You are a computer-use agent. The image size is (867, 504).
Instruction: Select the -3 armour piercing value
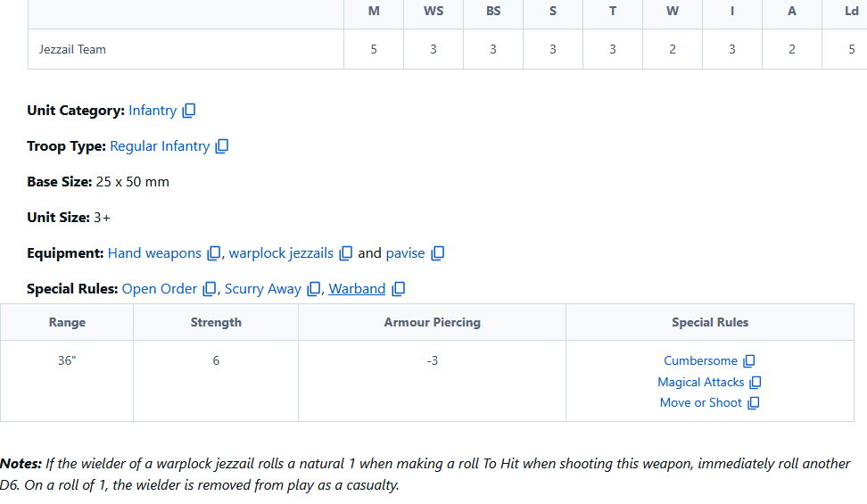tap(433, 360)
